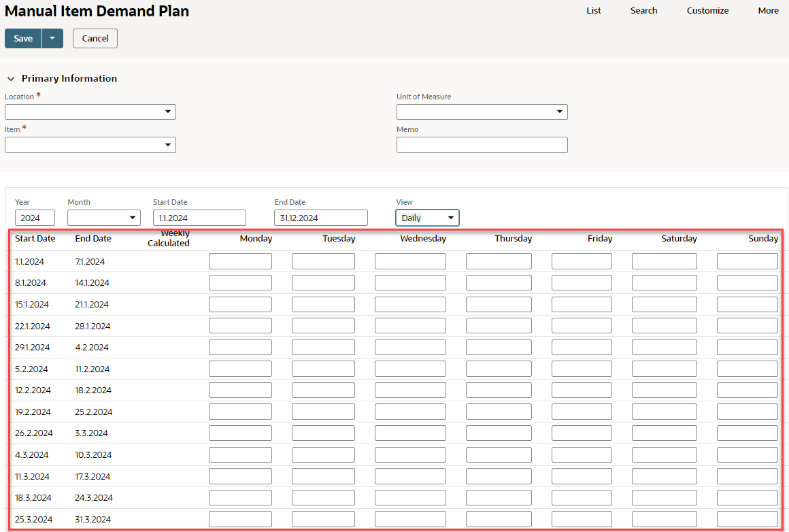Select the 4.3.2024 start date cell
Viewport: 789px width, 532px height.
tap(32, 455)
